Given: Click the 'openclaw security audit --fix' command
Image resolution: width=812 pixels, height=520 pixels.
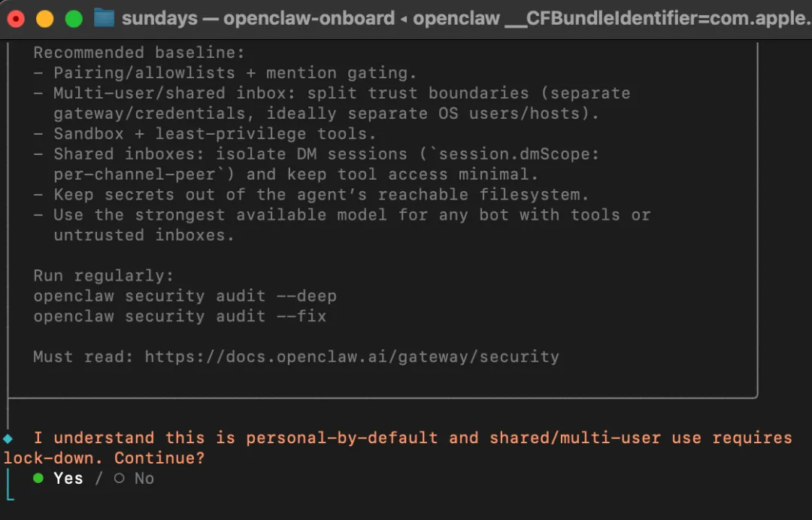Looking at the screenshot, I should point(180,316).
